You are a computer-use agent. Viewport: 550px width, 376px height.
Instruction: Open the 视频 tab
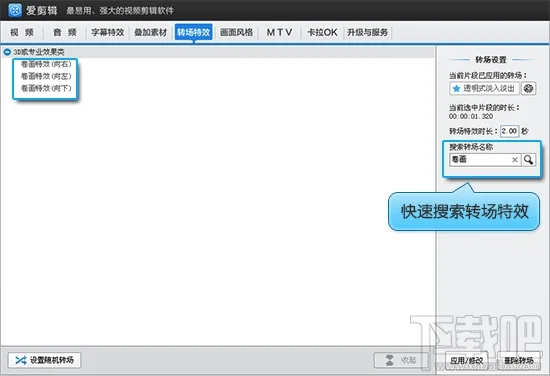click(x=22, y=33)
